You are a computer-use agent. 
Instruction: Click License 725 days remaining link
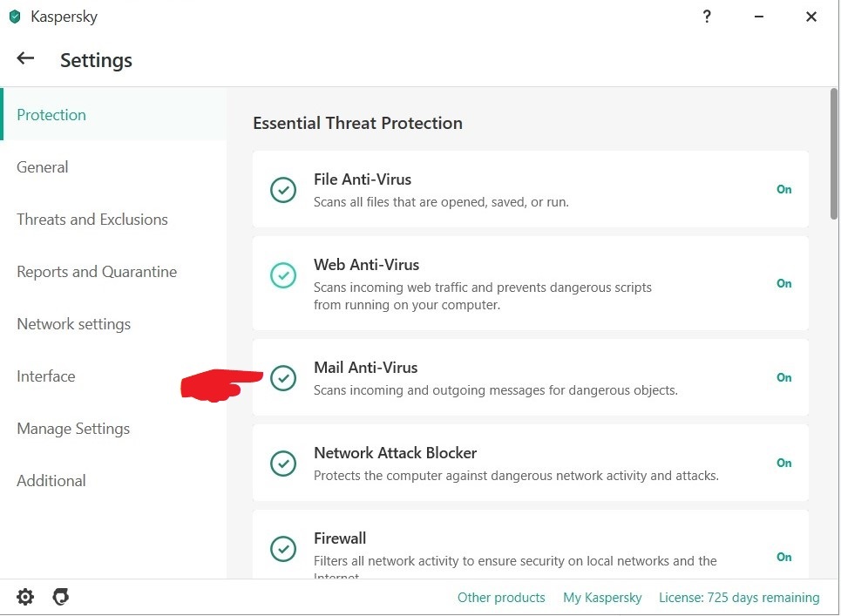739,598
